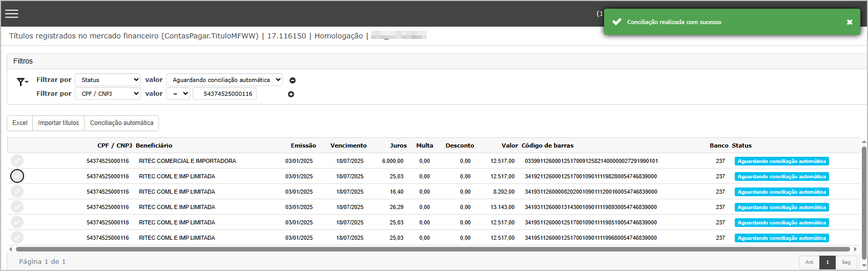
Task: Edit the CNPJ filter value field
Action: (x=224, y=94)
